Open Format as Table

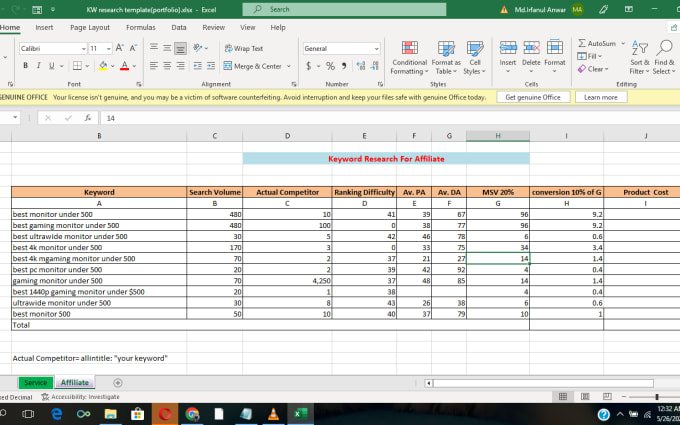[x=446, y=58]
